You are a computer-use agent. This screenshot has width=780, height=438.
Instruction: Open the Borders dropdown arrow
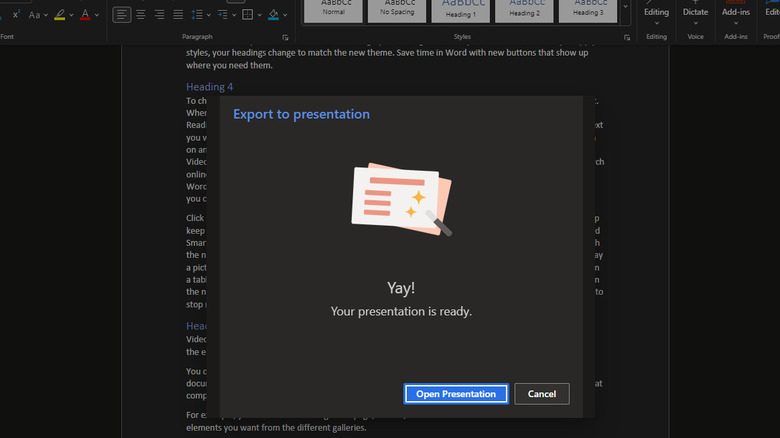pos(260,15)
